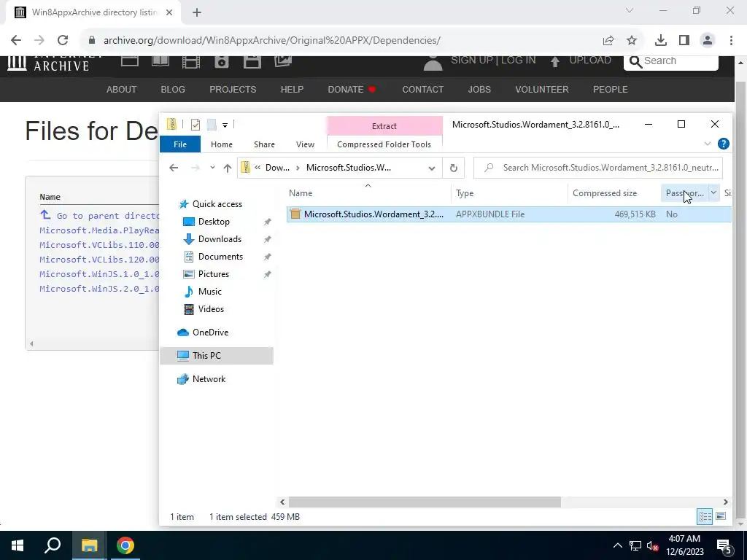Open Documents in the navigation pane

coord(220,257)
